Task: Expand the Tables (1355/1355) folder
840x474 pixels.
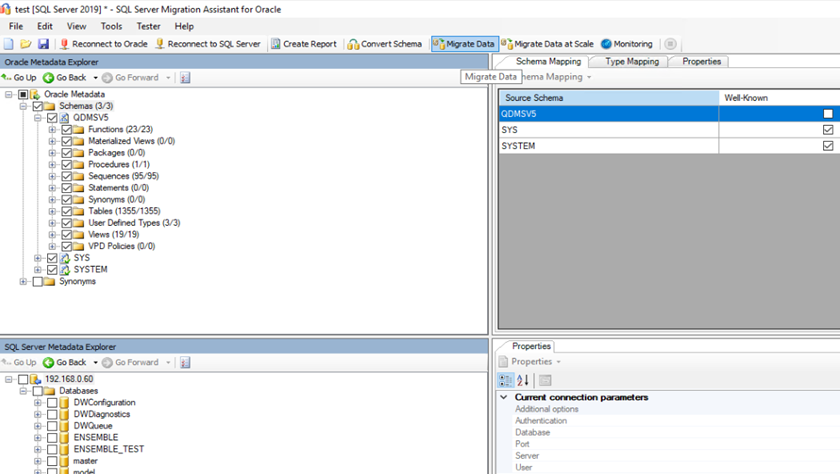Action: tap(52, 211)
